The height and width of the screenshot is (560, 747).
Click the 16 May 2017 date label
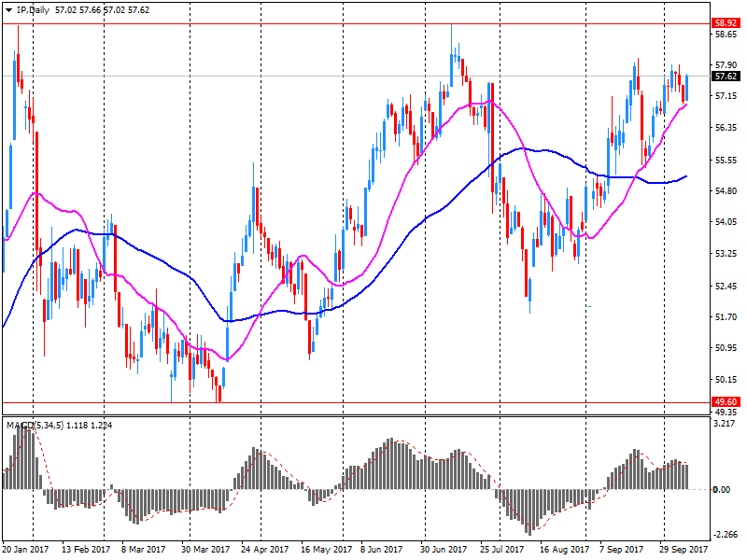(x=326, y=550)
